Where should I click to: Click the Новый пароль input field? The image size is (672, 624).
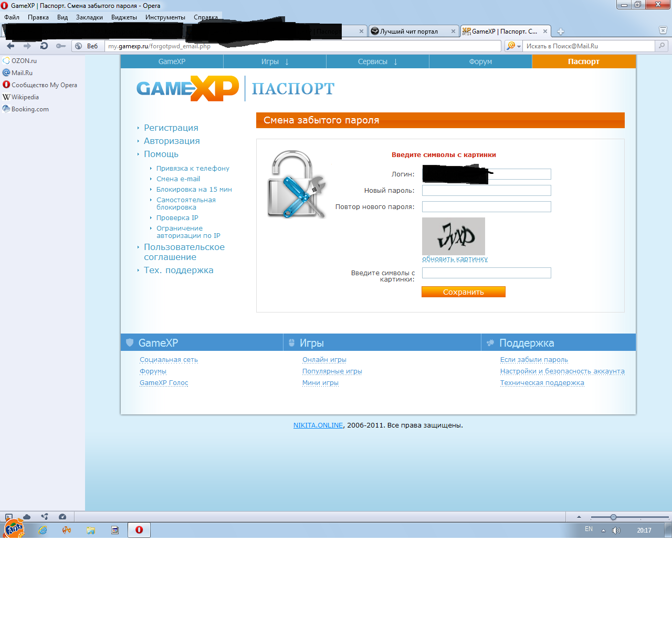pyautogui.click(x=486, y=191)
